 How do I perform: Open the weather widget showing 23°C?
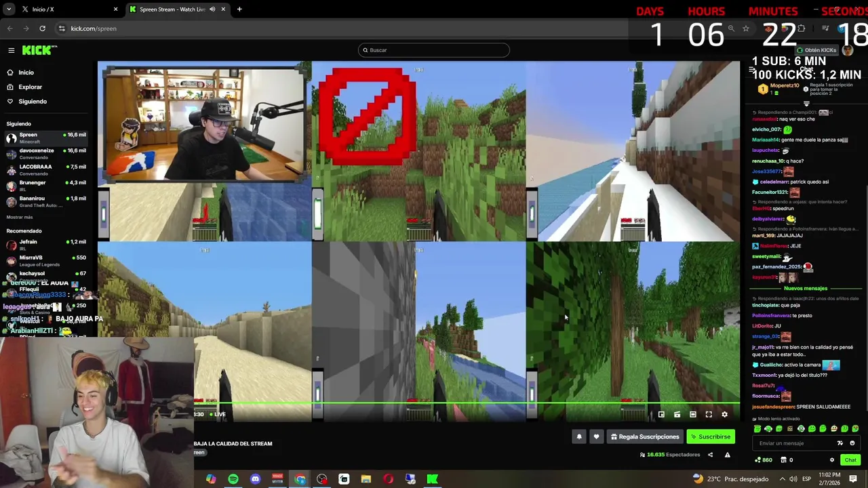pyautogui.click(x=731, y=479)
